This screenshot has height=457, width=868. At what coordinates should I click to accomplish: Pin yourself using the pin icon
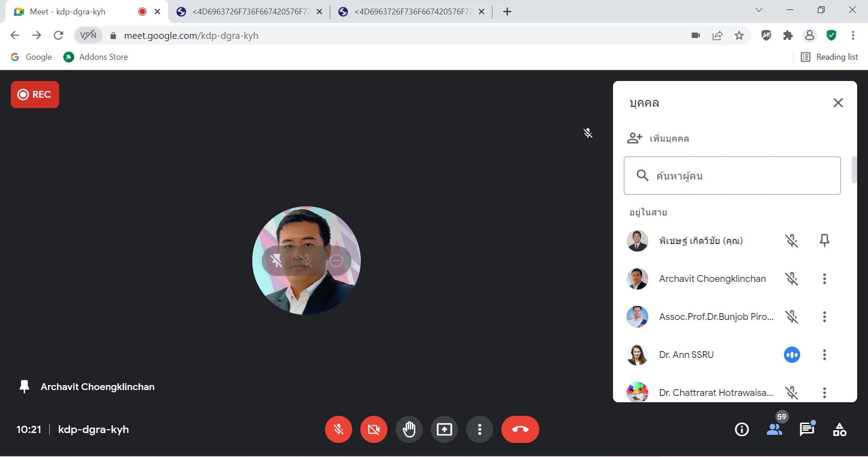point(824,240)
